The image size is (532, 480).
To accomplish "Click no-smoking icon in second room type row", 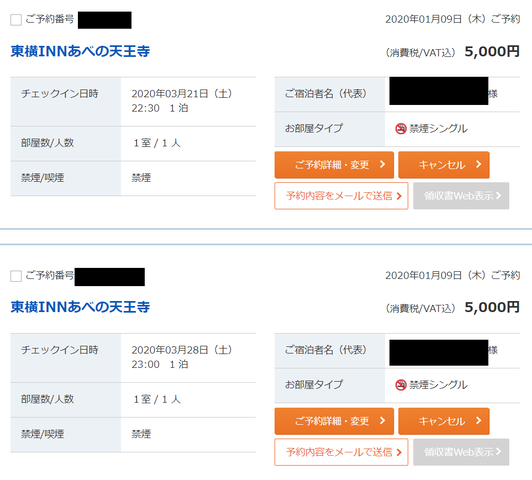I will (401, 385).
